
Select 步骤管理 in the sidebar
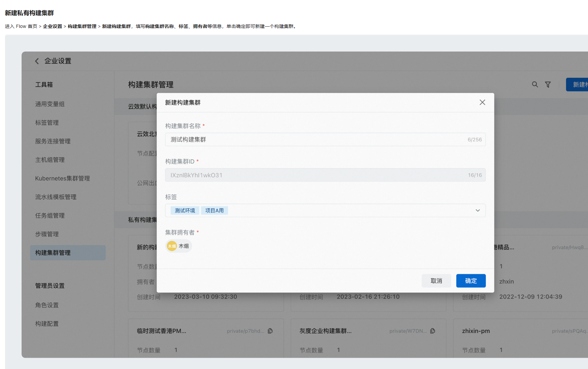(x=47, y=234)
